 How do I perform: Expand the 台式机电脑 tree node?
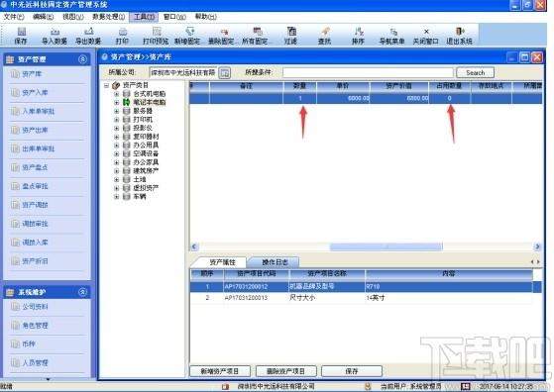(116, 94)
